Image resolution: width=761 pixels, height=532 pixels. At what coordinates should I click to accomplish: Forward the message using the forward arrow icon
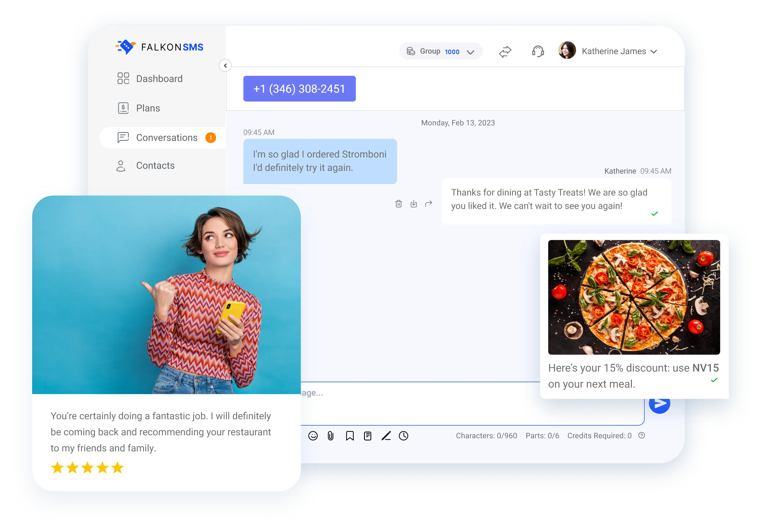(428, 204)
